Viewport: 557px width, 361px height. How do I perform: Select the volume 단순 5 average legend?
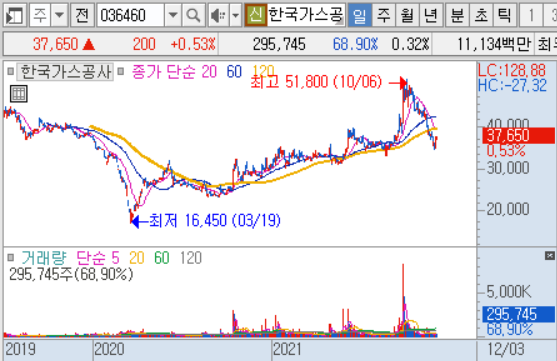pos(98,258)
